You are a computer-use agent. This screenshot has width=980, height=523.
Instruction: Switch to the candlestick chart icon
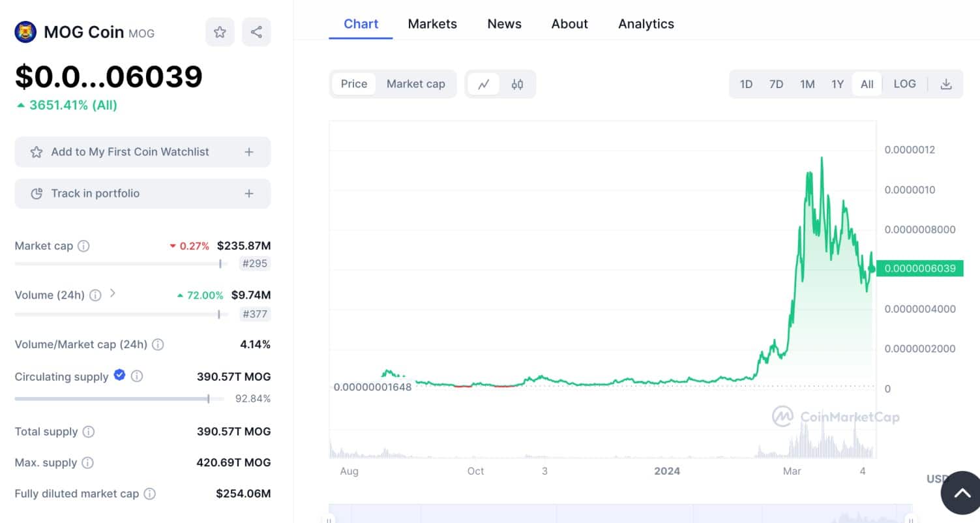tap(517, 84)
